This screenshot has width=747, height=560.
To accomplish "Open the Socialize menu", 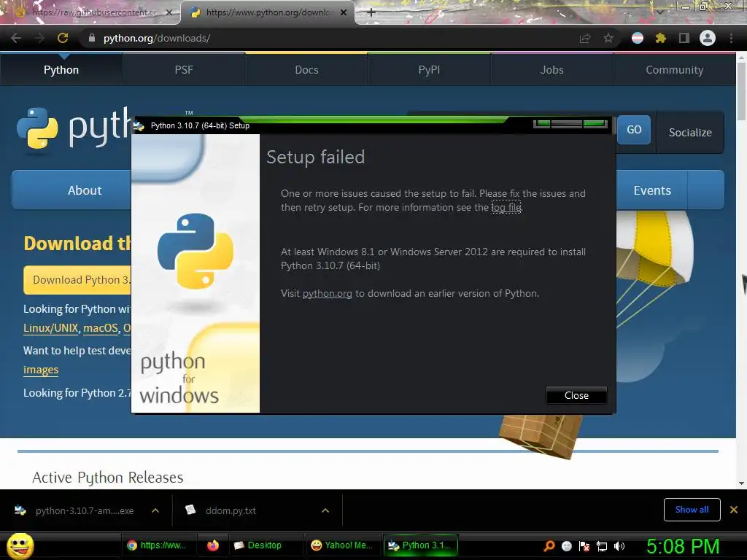I will [690, 133].
